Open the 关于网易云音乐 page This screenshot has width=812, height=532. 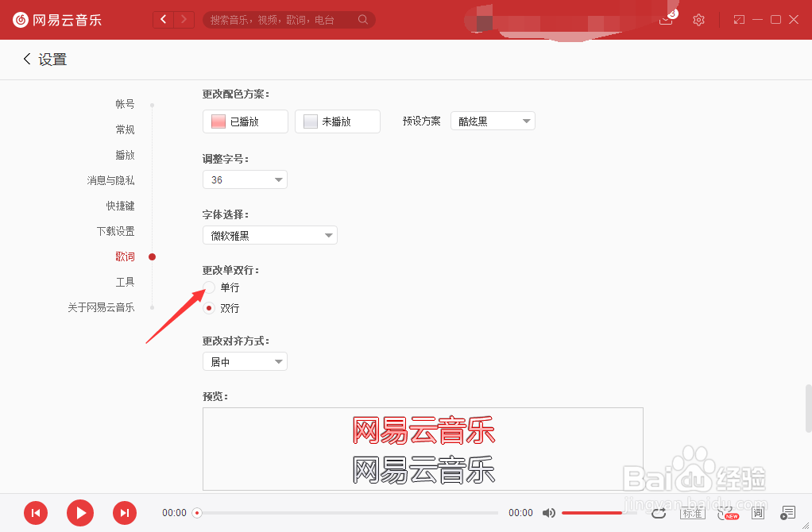101,306
